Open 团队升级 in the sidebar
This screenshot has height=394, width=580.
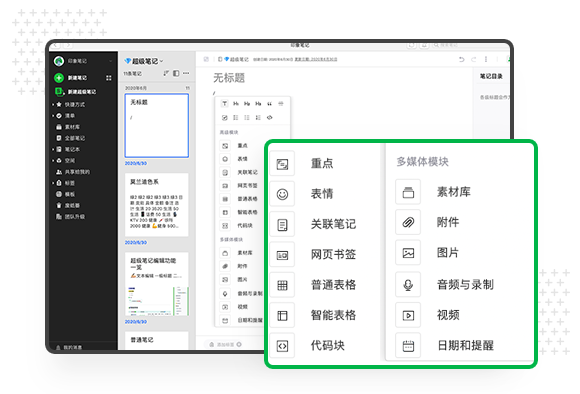70,216
